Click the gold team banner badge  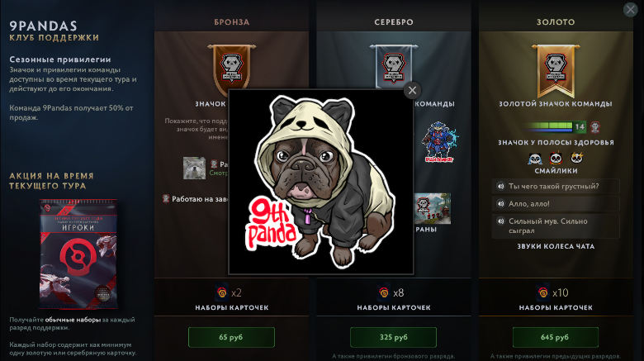tap(556, 70)
